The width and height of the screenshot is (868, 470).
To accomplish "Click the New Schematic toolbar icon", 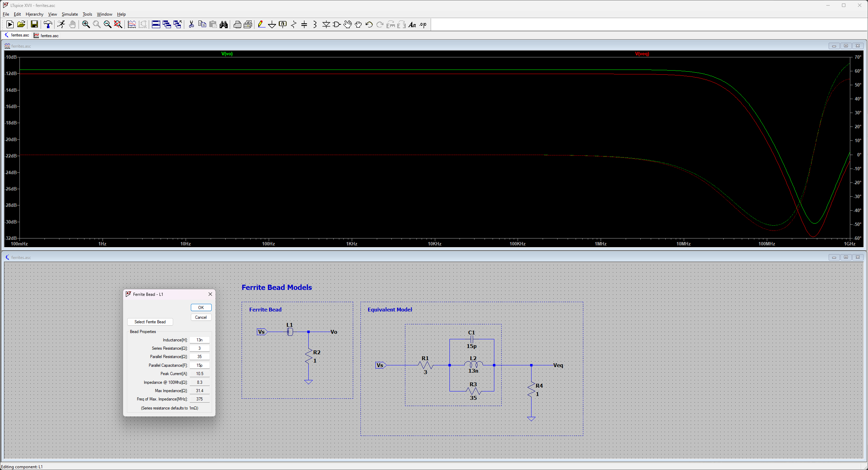I will (10, 24).
